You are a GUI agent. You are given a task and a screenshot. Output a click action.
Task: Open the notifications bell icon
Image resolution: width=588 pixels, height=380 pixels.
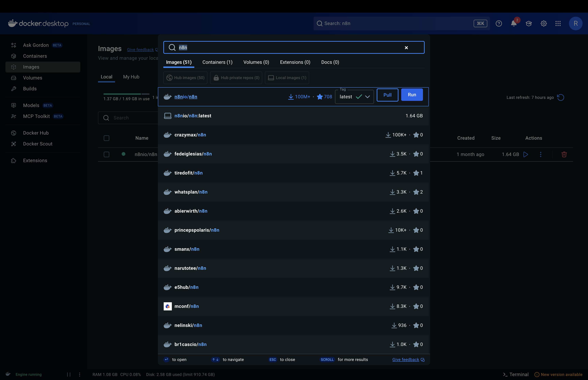click(x=513, y=23)
